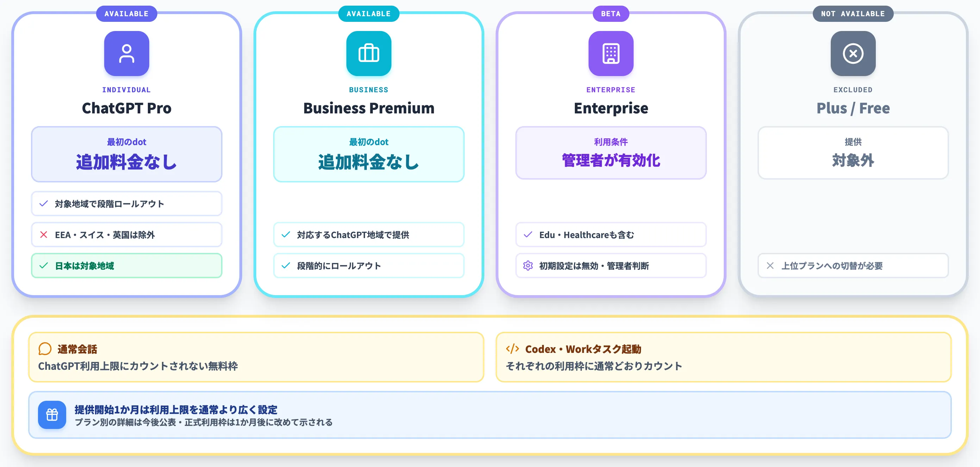Click the 通常会話 heading
980x467 pixels.
point(77,349)
